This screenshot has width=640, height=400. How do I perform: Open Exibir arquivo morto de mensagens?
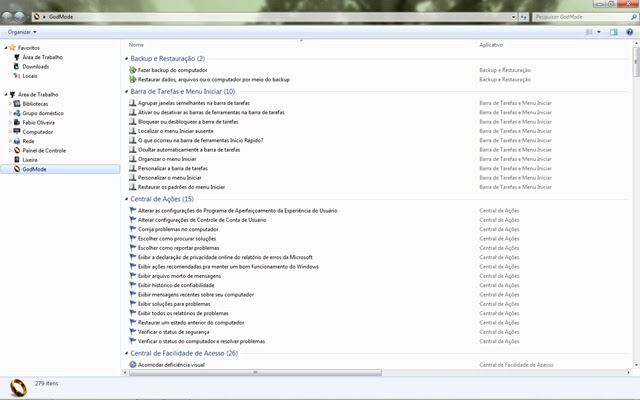pyautogui.click(x=180, y=276)
